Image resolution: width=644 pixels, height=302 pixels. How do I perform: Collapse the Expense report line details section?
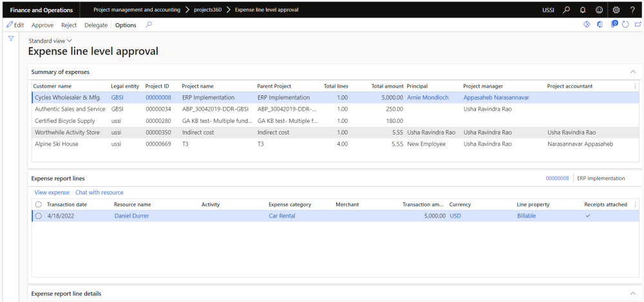click(632, 294)
